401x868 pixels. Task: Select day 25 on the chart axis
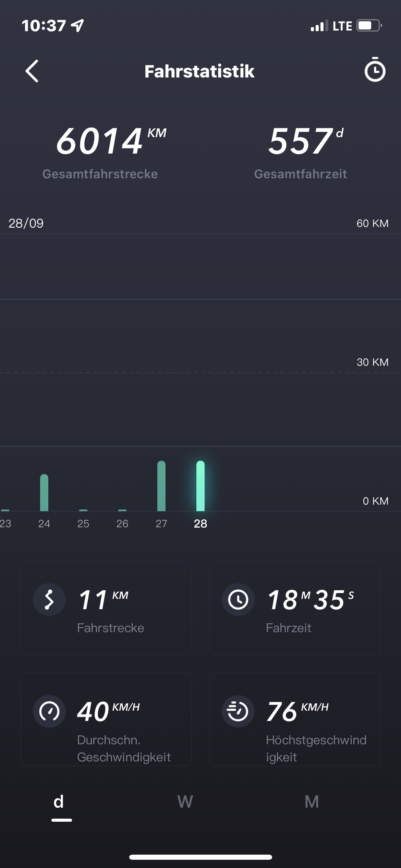(83, 523)
